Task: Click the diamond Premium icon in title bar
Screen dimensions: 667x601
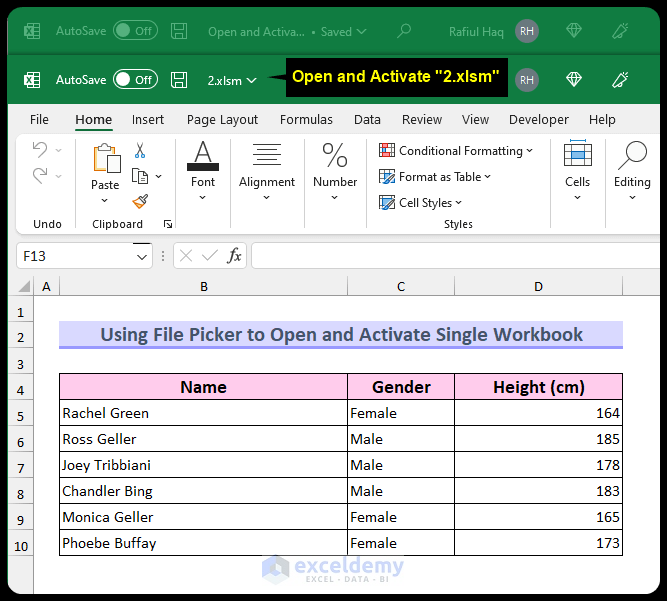Action: click(574, 80)
